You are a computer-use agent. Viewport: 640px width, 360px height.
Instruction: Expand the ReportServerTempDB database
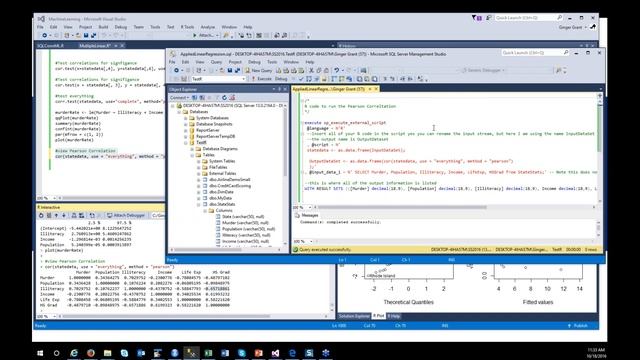pyautogui.click(x=186, y=136)
